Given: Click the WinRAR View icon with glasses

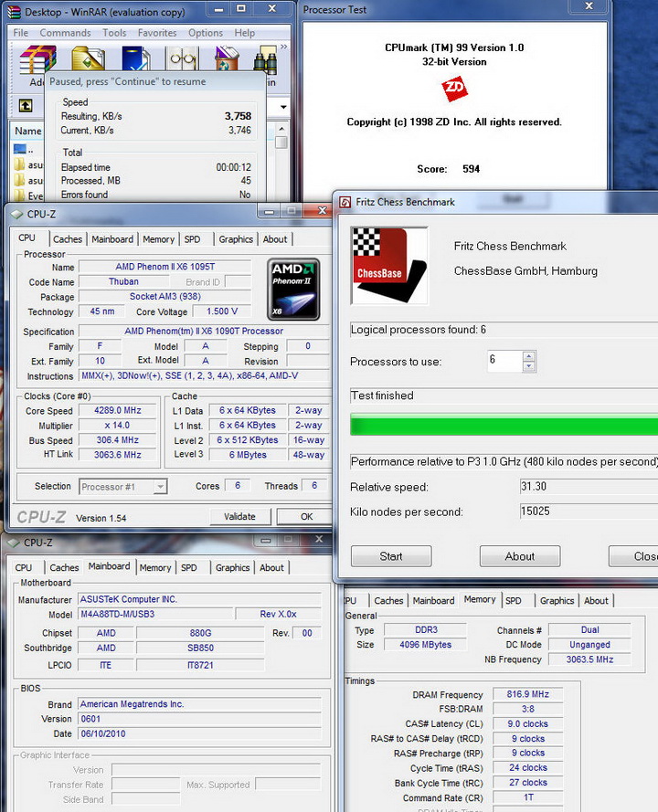Looking at the screenshot, I should [183, 58].
